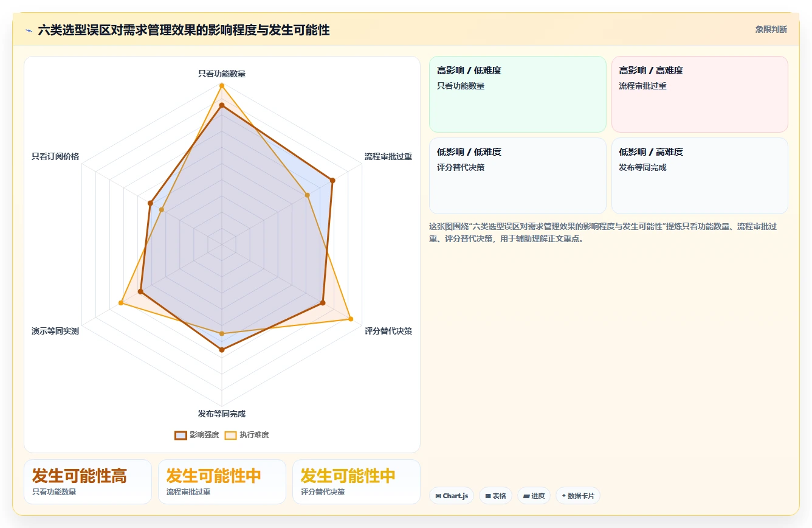Viewport: 812px width, 528px height.
Task: Click the 象限判断 label in header
Action: [771, 29]
